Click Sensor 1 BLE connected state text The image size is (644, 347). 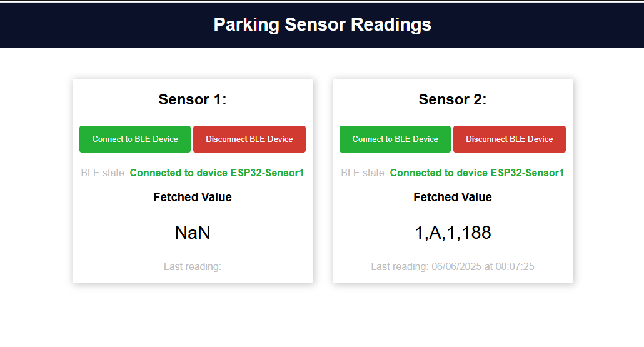click(217, 173)
